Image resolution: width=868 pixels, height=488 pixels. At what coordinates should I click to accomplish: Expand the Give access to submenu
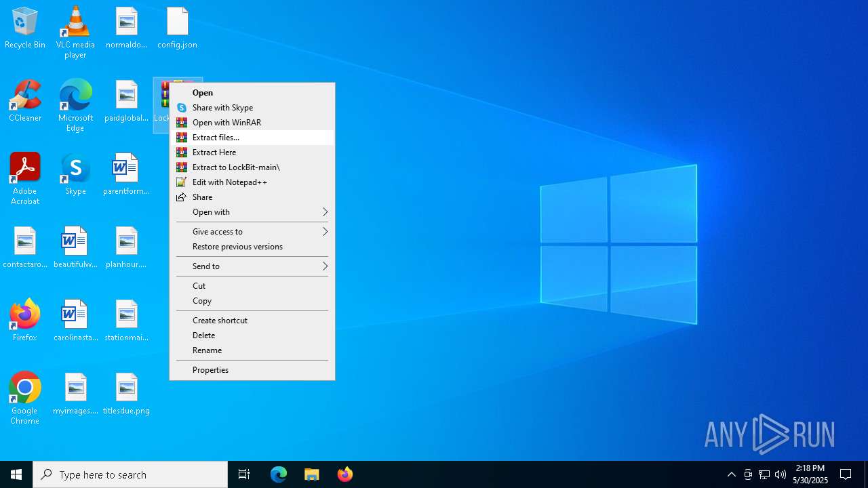point(252,232)
